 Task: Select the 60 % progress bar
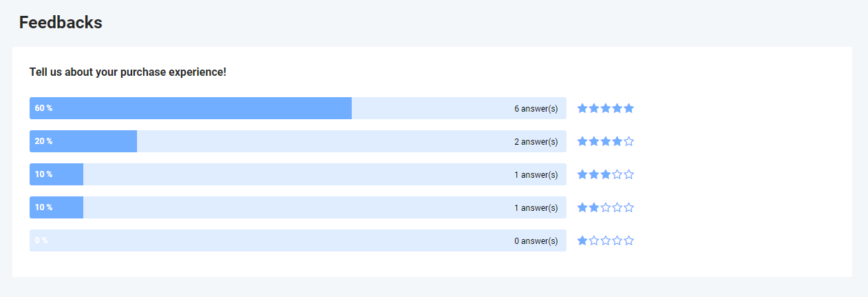pyautogui.click(x=298, y=108)
